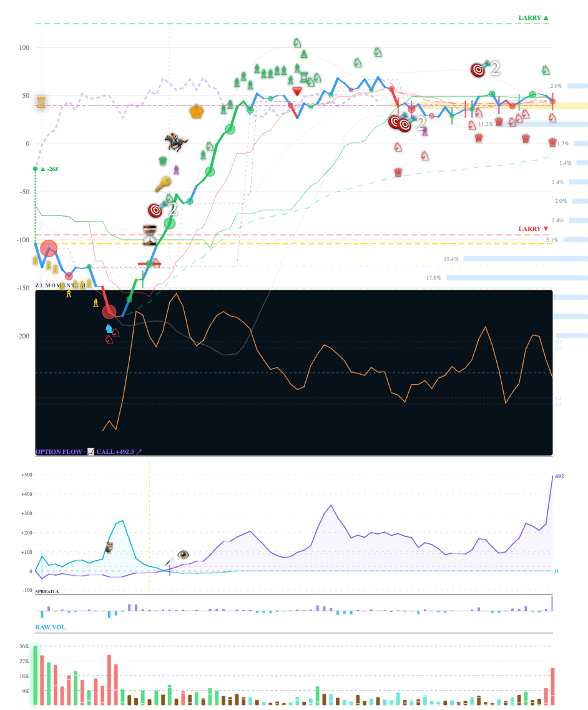The image size is (588, 710).
Task: Click the key icon beside the green trend line
Action: pos(164,183)
